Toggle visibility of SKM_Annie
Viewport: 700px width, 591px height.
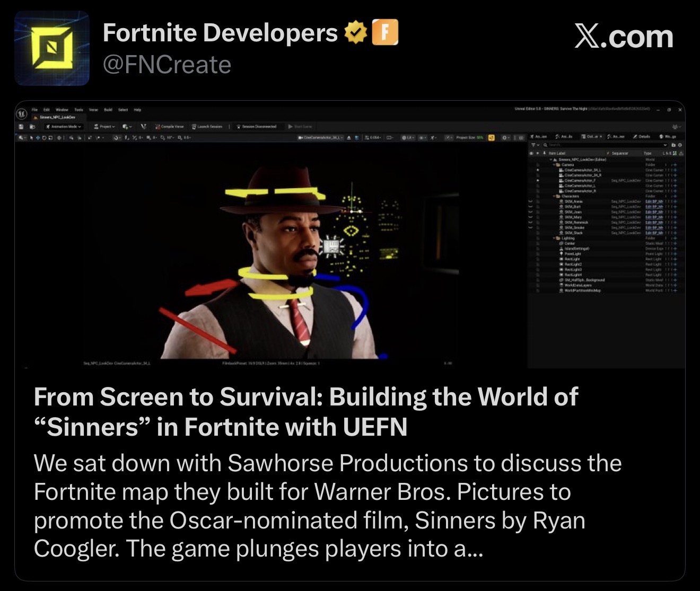531,201
